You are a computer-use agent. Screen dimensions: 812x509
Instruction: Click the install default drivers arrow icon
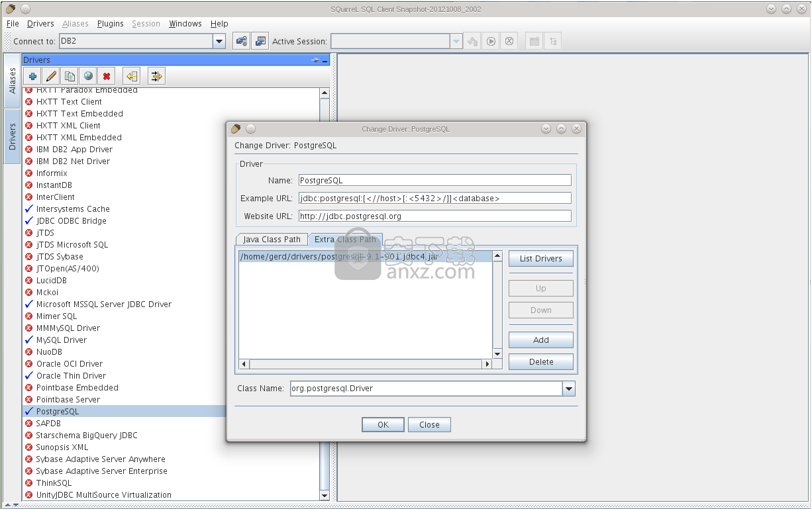coord(132,76)
